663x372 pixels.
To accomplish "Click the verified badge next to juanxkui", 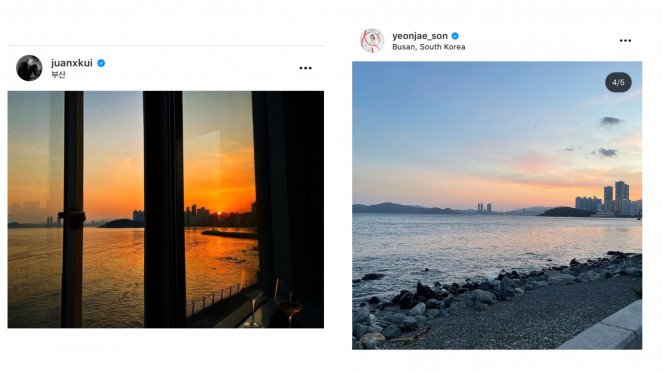I will [x=101, y=63].
